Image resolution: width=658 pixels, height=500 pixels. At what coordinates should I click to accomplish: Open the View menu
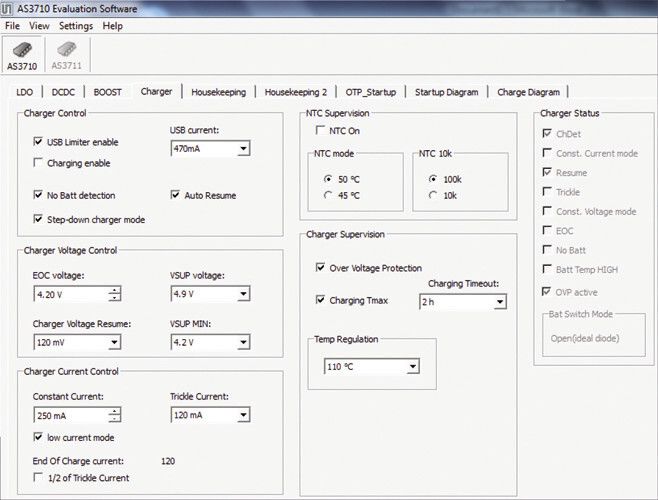[x=39, y=26]
